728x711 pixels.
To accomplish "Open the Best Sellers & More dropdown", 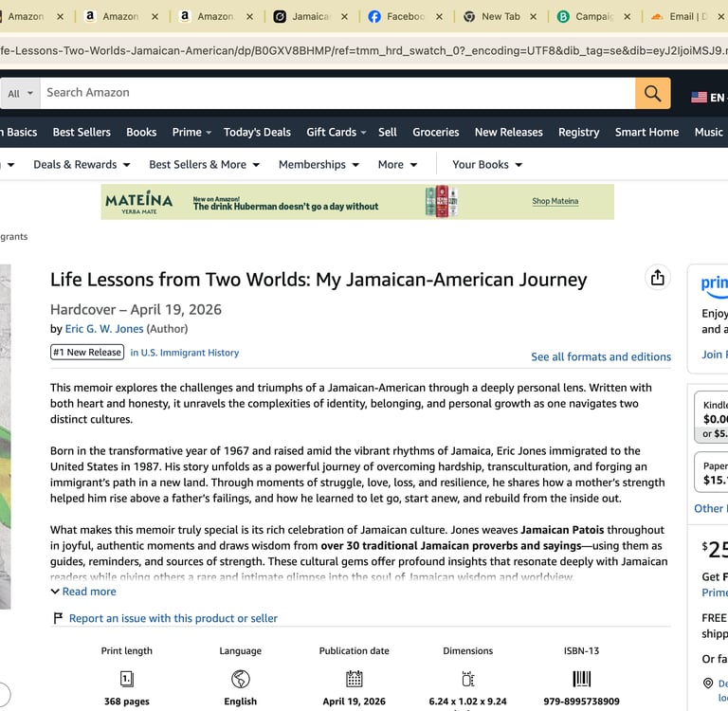I will 205,164.
